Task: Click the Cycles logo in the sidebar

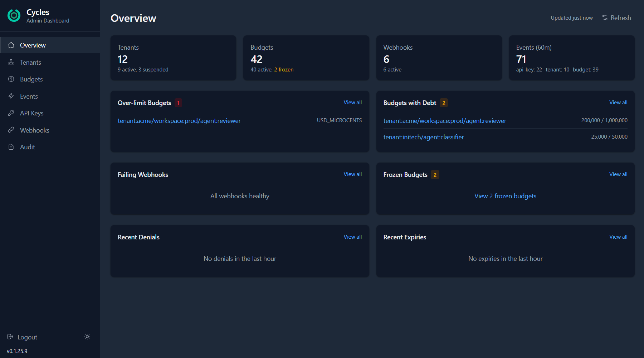Action: pos(14,16)
